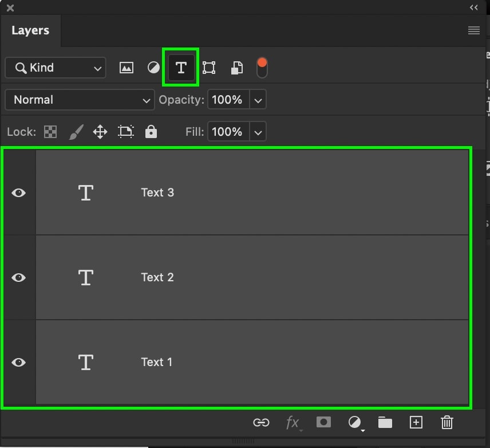Click the link layers icon

point(262,422)
